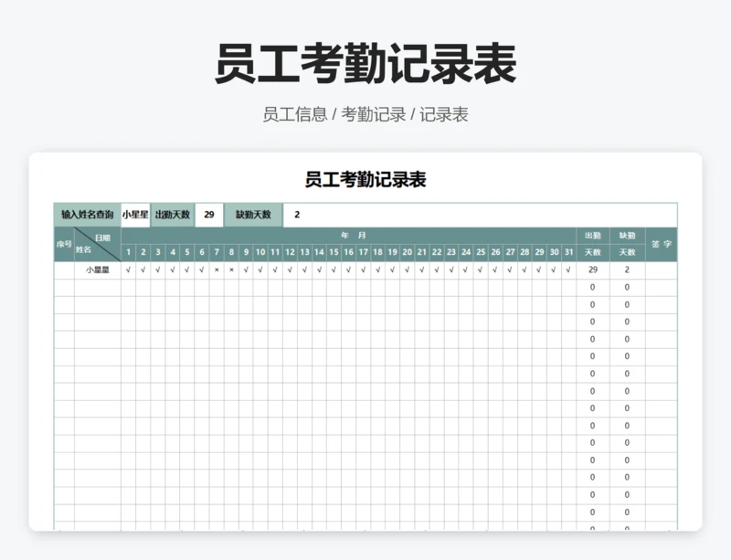Screen dimensions: 731x560
Task: Select day 31 column header
Action: [568, 253]
